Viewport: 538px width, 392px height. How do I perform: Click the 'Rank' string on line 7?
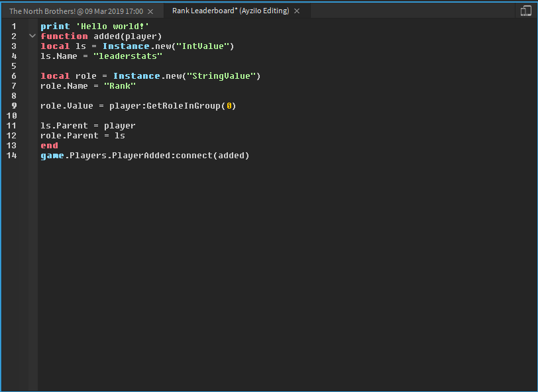pos(119,85)
